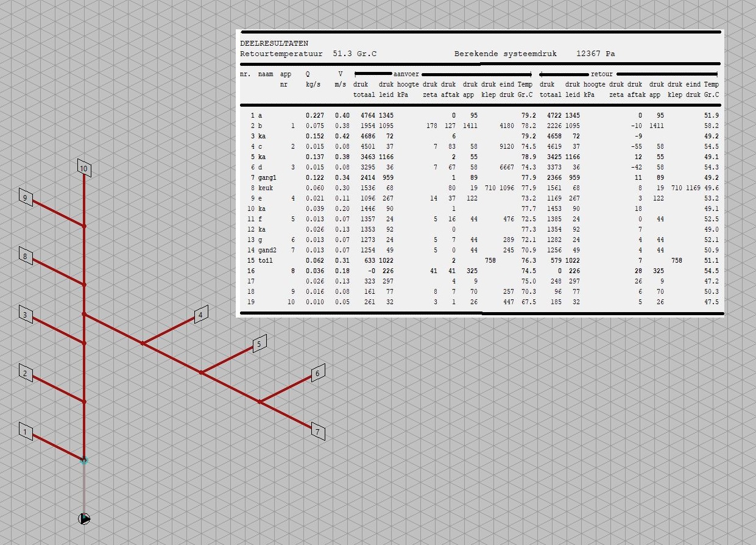Click the pipe junction where branch 5 connects
The height and width of the screenshot is (545, 756).
click(x=201, y=372)
